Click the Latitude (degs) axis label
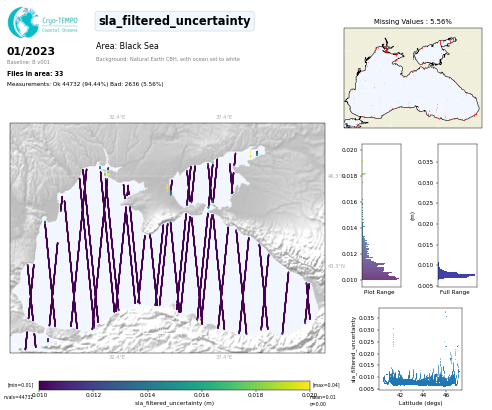The height and width of the screenshot is (410, 492). coord(420,403)
